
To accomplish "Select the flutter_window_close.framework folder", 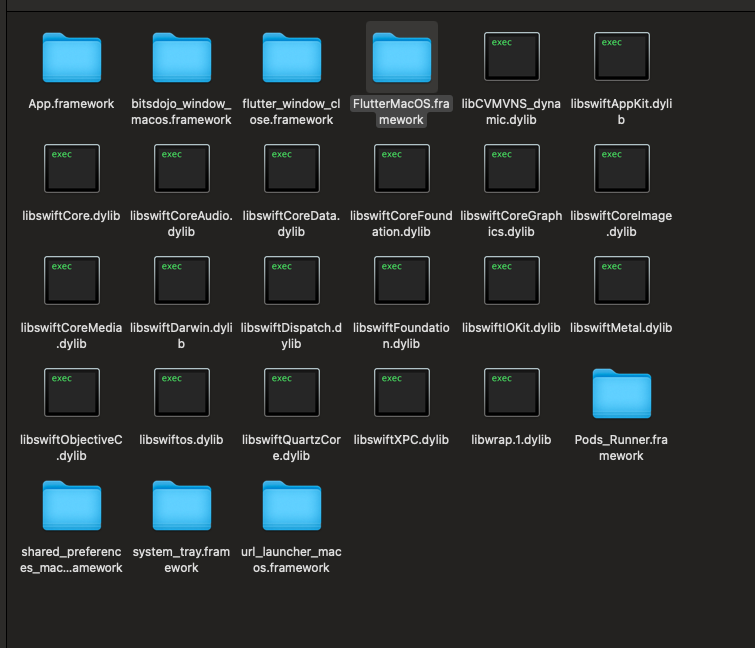I will coord(291,57).
